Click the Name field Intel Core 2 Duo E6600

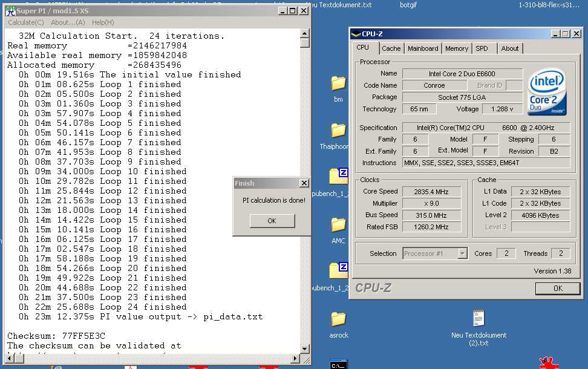462,74
